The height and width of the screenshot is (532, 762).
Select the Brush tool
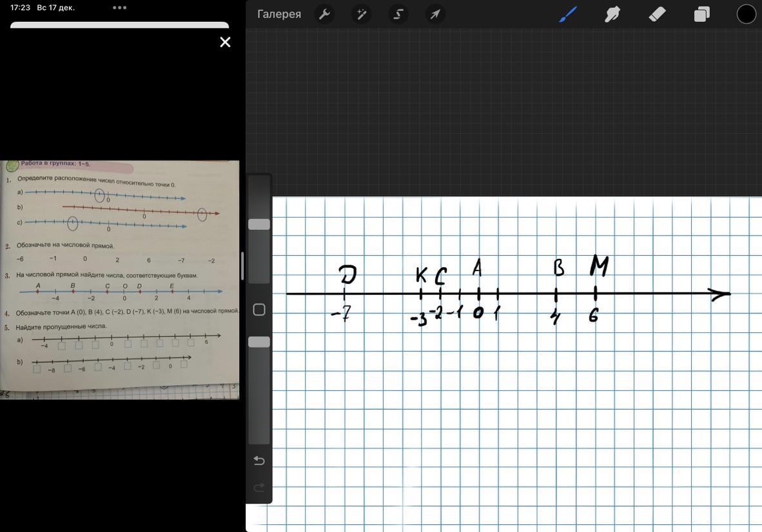[x=567, y=14]
